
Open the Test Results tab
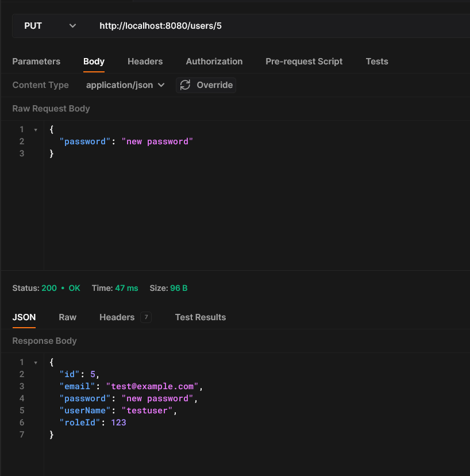(200, 317)
